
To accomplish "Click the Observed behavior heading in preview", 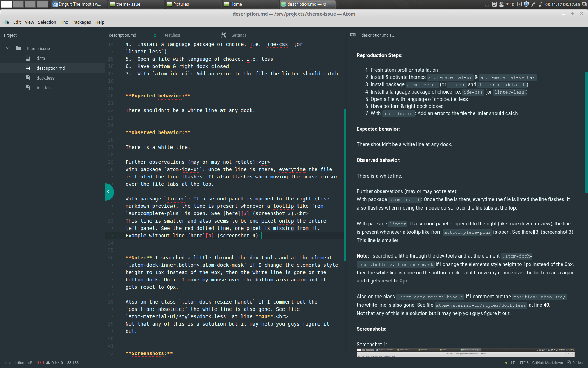I will (378, 160).
